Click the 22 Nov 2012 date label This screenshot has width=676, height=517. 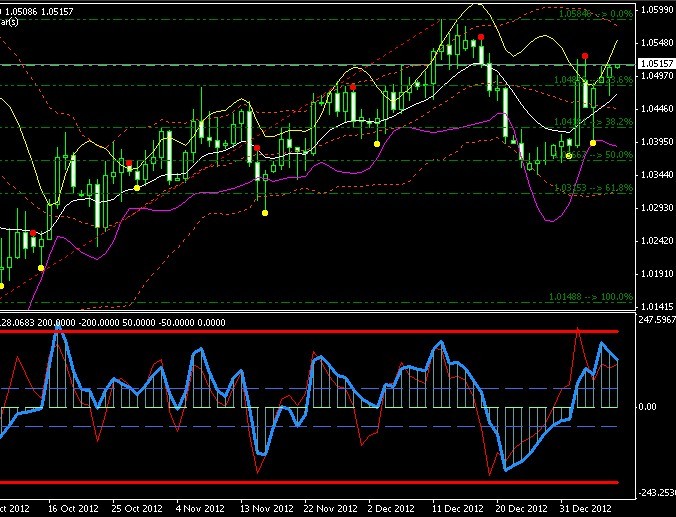[x=331, y=508]
